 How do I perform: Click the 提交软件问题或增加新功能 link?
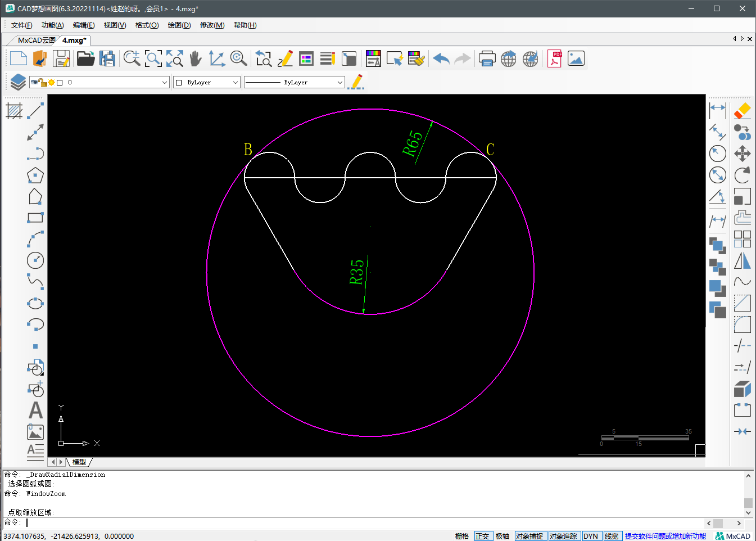666,536
